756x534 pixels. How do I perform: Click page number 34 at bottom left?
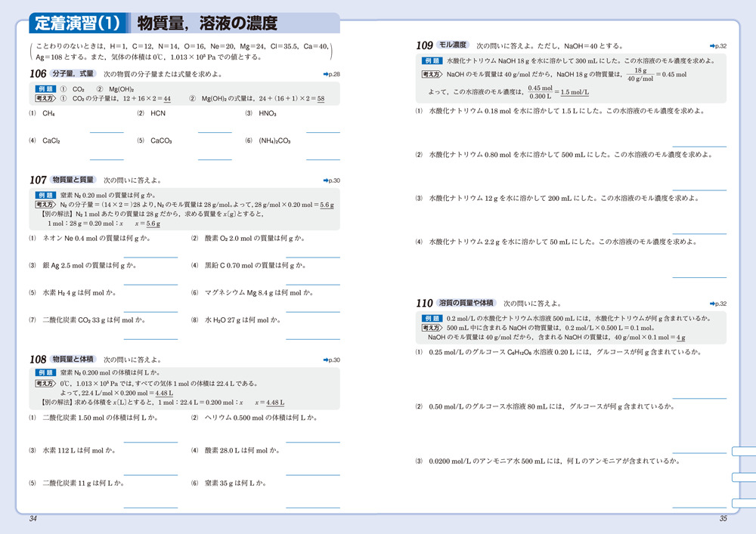coord(33,518)
